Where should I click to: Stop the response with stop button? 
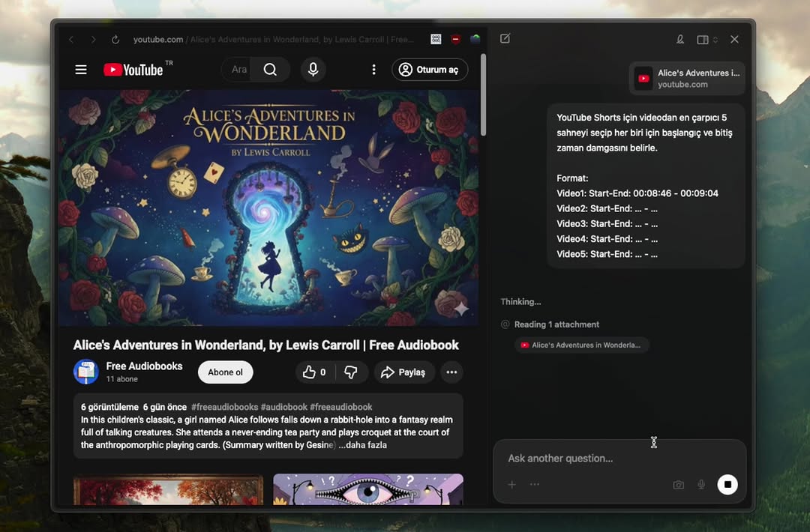(727, 485)
